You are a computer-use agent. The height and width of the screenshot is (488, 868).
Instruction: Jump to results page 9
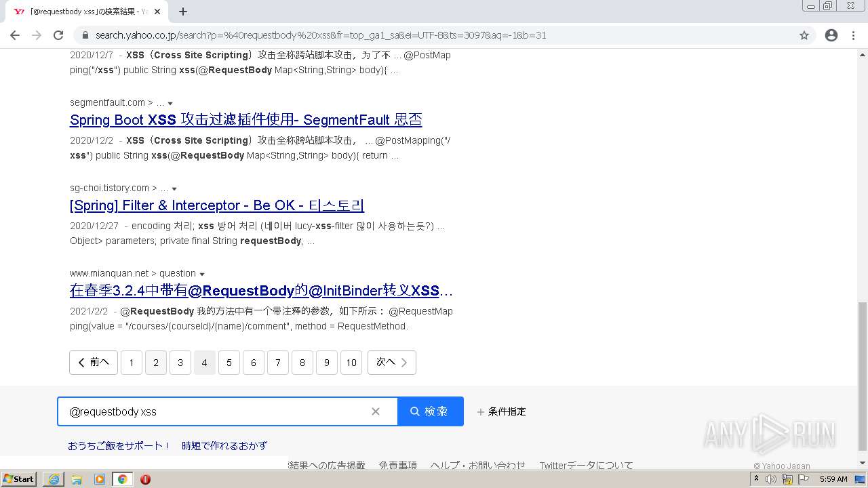pos(327,363)
